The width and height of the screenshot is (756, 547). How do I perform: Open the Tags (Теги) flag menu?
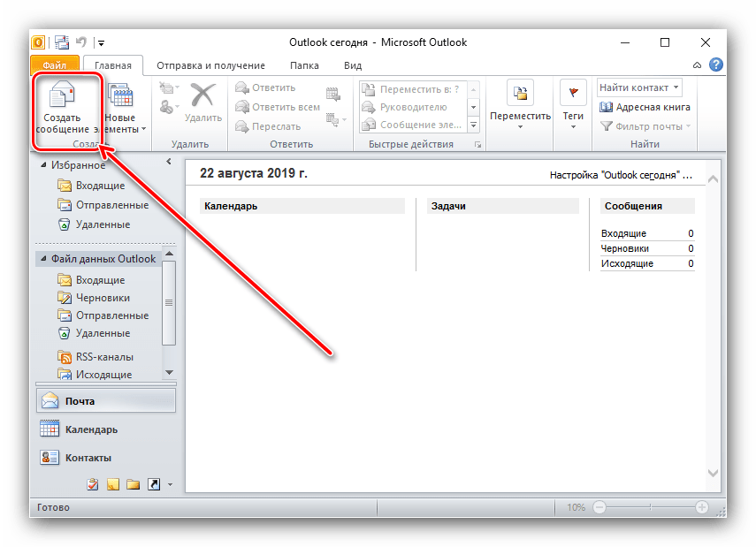[573, 105]
